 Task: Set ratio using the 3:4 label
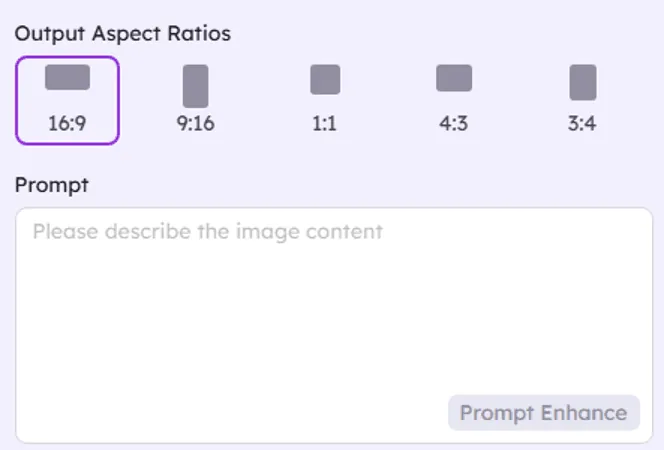pyautogui.click(x=583, y=125)
